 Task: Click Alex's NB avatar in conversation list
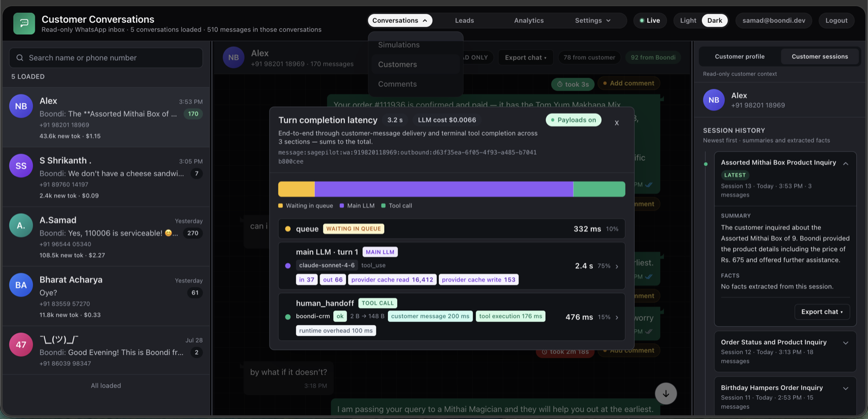click(21, 106)
